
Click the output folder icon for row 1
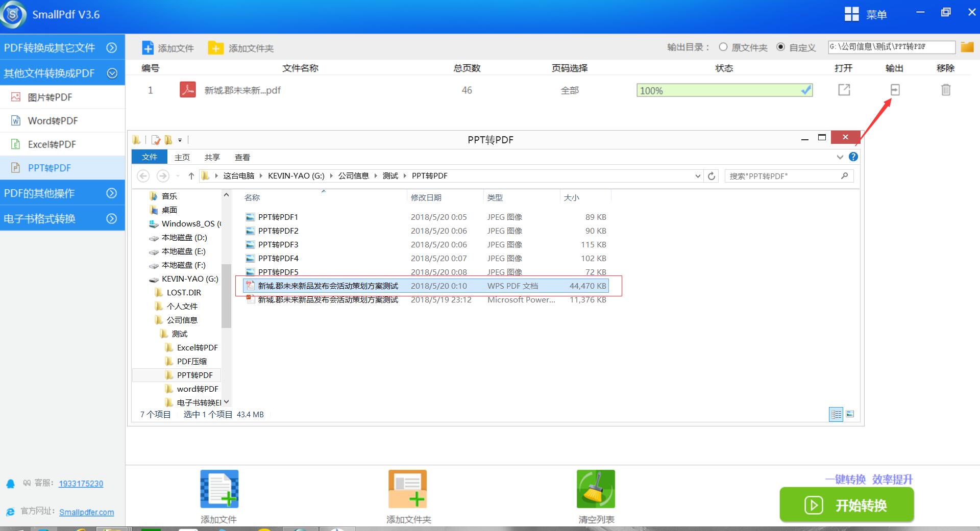pos(895,90)
